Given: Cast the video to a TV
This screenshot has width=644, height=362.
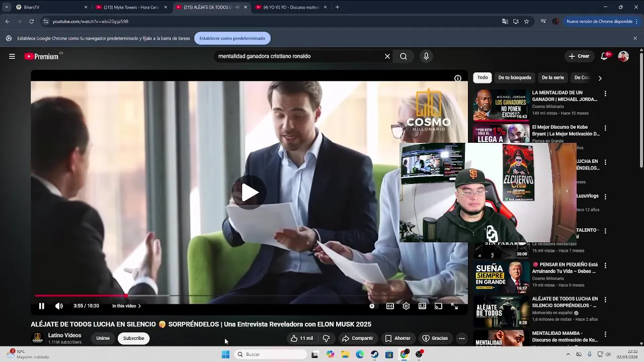Looking at the screenshot, I should tap(438, 306).
